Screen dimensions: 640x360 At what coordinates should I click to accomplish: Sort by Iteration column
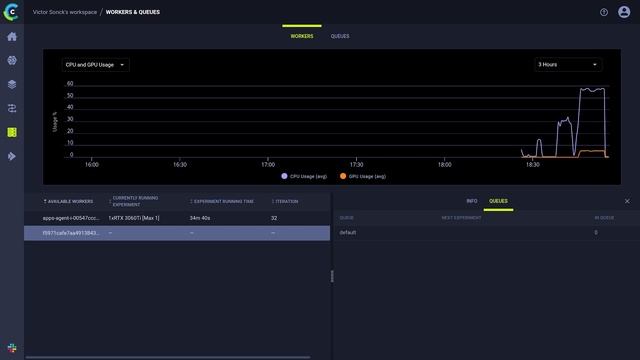285,201
